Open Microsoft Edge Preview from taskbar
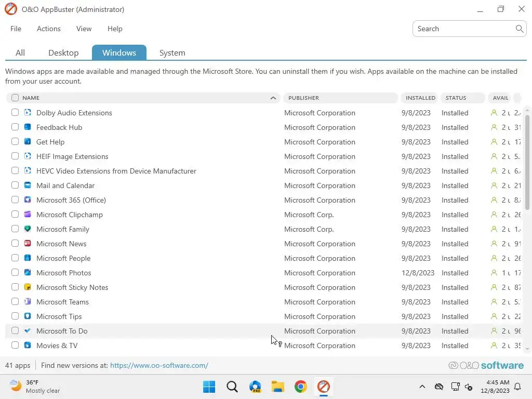Screen dimensions: 532x399 [255, 387]
